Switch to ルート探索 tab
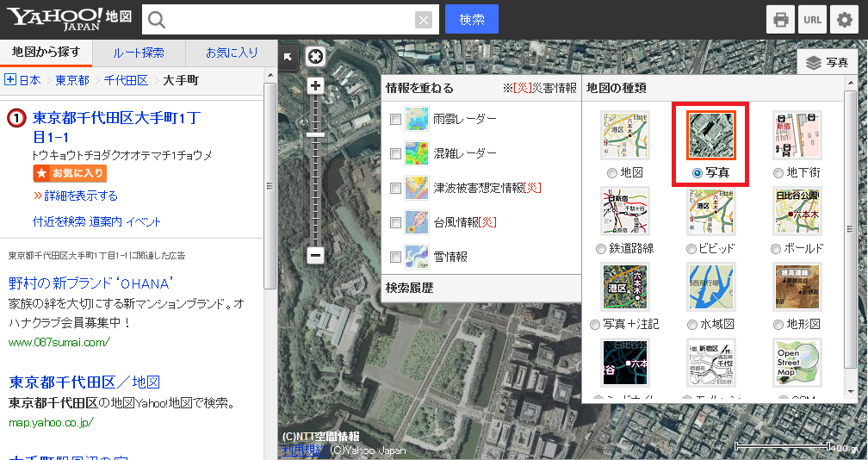 139,53
